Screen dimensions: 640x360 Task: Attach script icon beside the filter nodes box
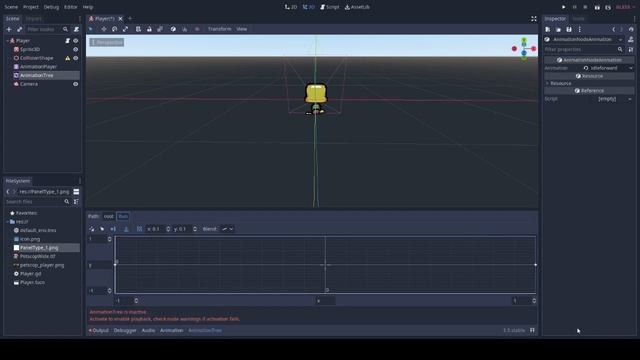coord(76,29)
